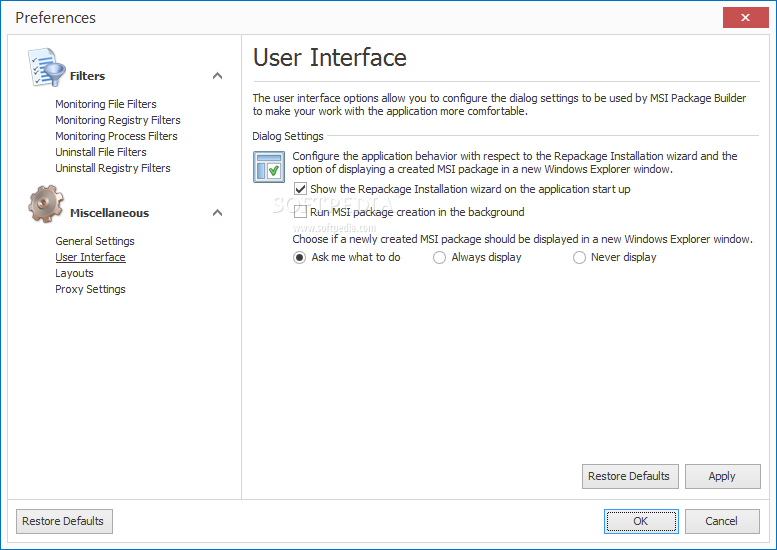
Task: Open the Proxy Settings page
Action: tap(90, 289)
